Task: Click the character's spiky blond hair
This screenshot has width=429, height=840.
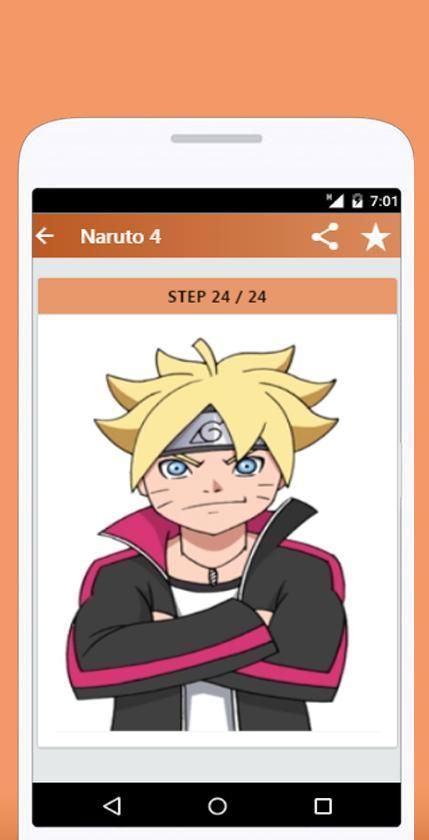Action: point(214,391)
